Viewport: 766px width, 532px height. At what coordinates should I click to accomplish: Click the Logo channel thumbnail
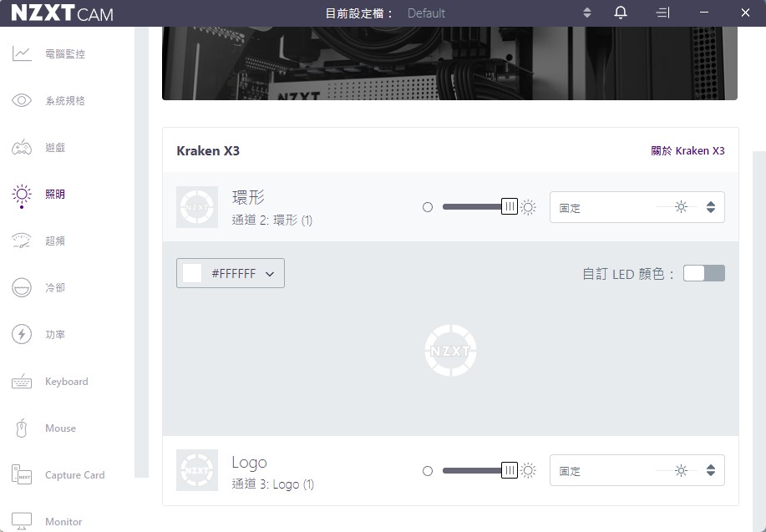coord(197,470)
